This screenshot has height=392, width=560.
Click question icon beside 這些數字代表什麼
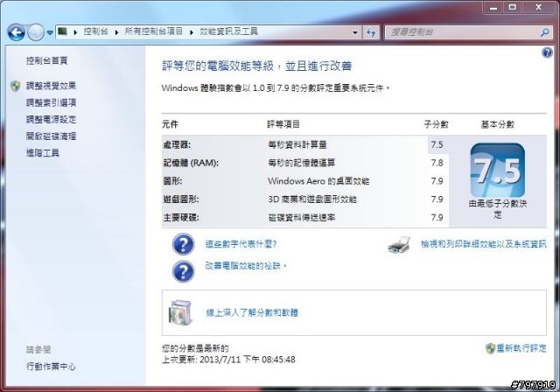pos(183,244)
